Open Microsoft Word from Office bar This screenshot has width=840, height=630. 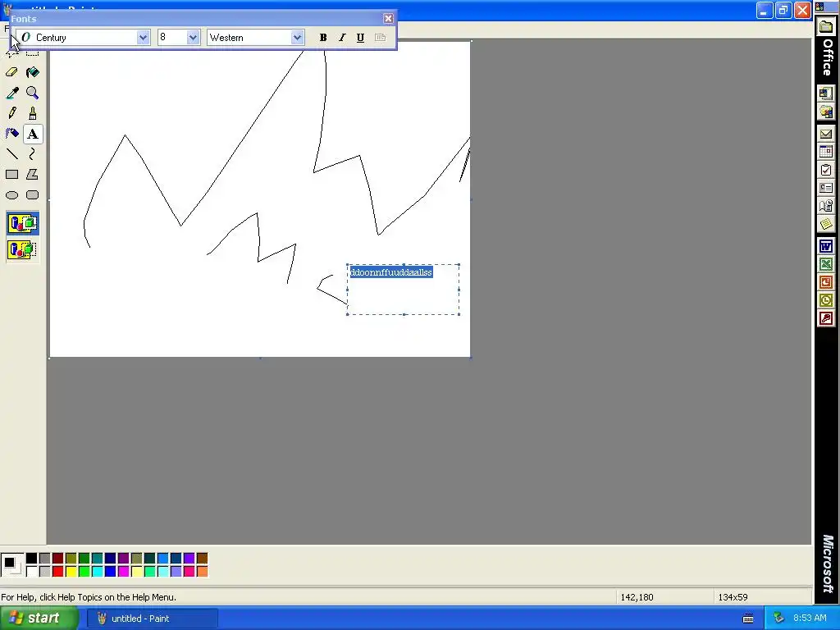point(826,246)
